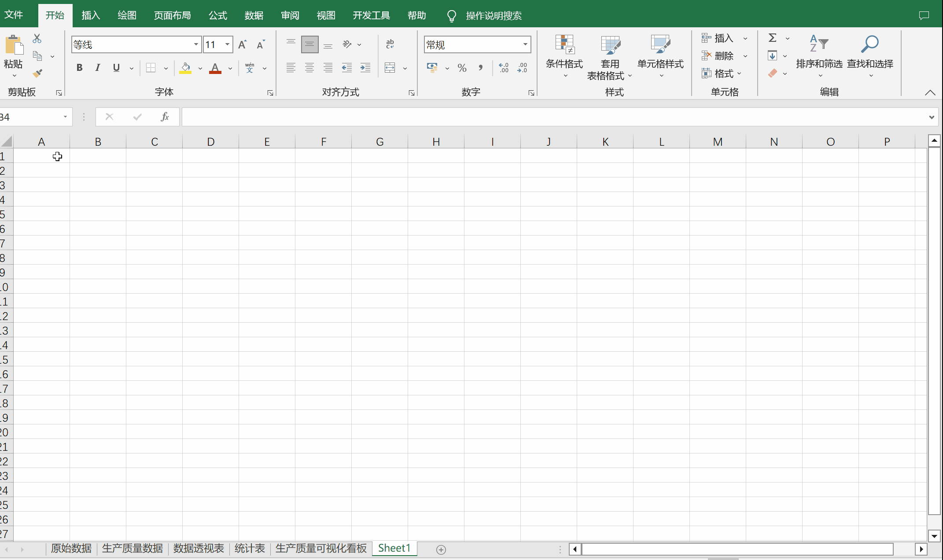
Task: Toggle middle vertical alignment
Action: [309, 44]
